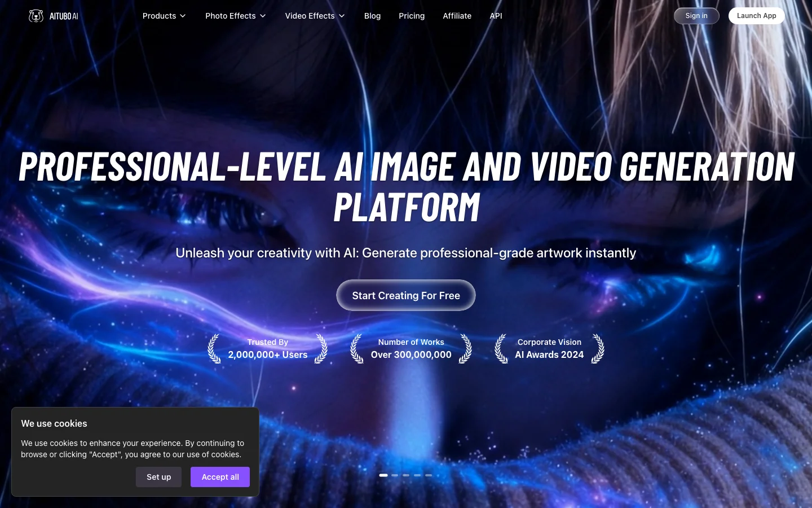Click the 'Number of Works Over 300,000,000' badge
Screen dimensions: 812x508
pos(411,349)
